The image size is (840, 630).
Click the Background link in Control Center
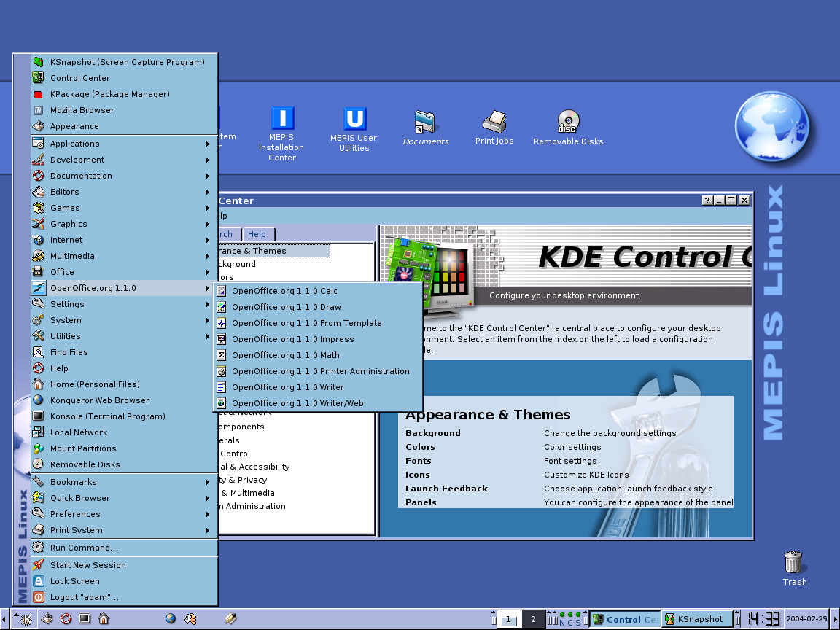pos(433,433)
